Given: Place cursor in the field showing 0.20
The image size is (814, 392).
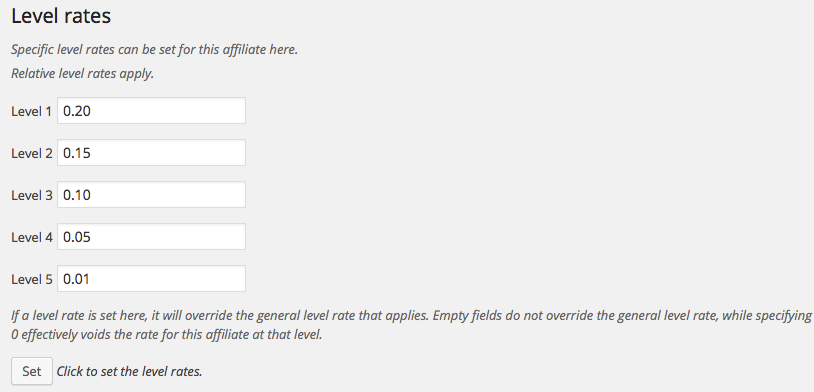Looking at the screenshot, I should 151,111.
